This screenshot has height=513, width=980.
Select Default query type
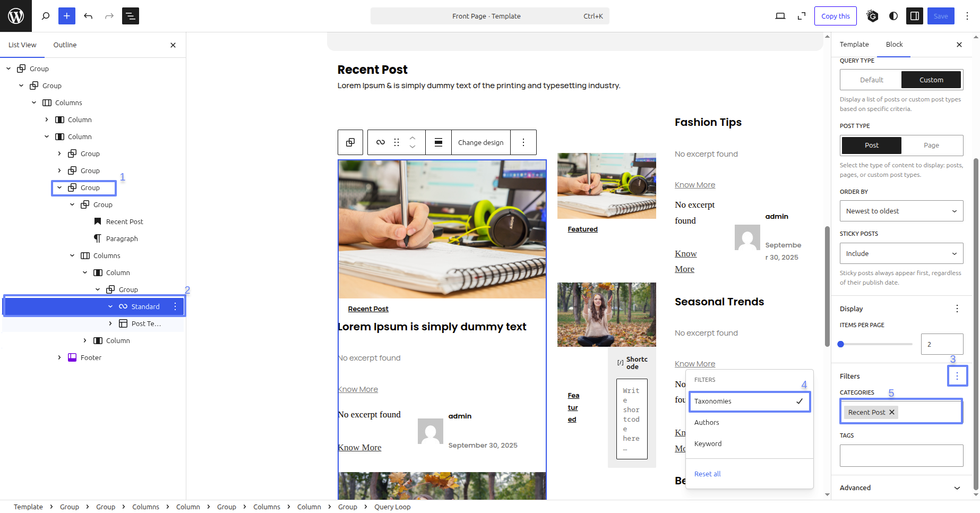point(871,80)
